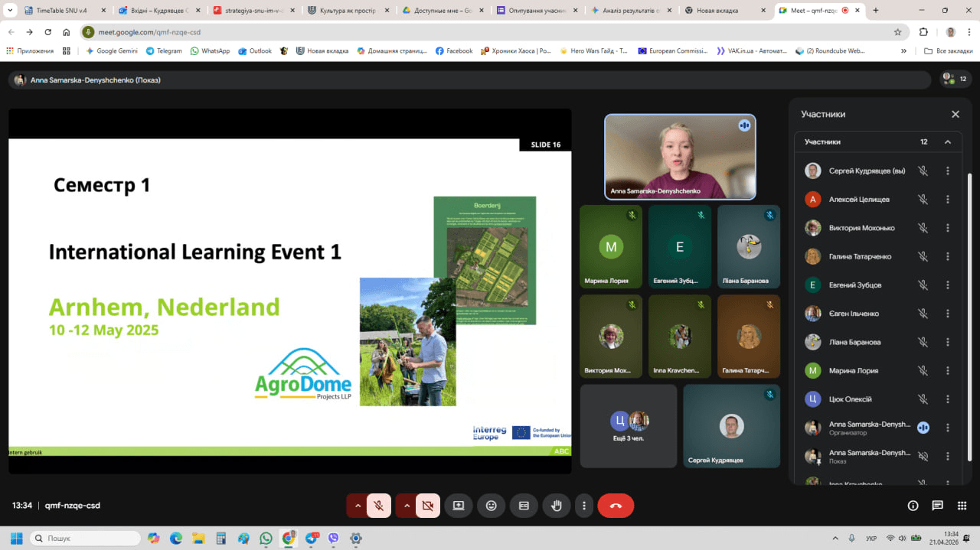Viewport: 980px width, 550px height.
Task: Raise hand in the meeting
Action: [557, 506]
